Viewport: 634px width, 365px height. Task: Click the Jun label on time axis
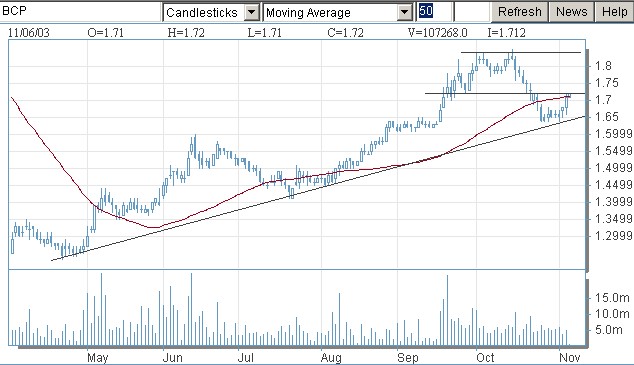tap(172, 358)
